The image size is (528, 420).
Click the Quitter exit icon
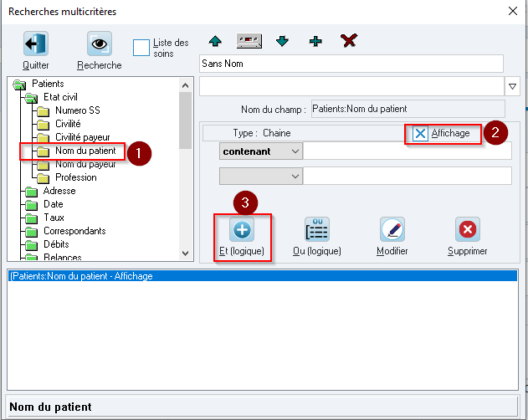coord(36,44)
